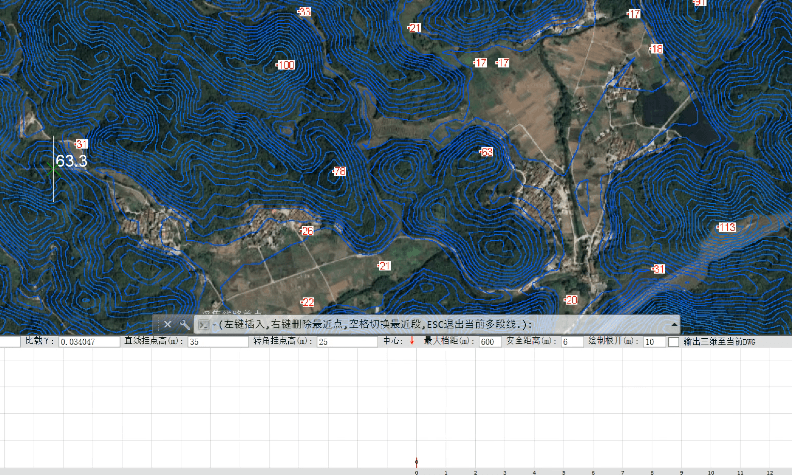Click the command prompt recent-commands icon
This screenshot has width=792, height=475.
204,325
